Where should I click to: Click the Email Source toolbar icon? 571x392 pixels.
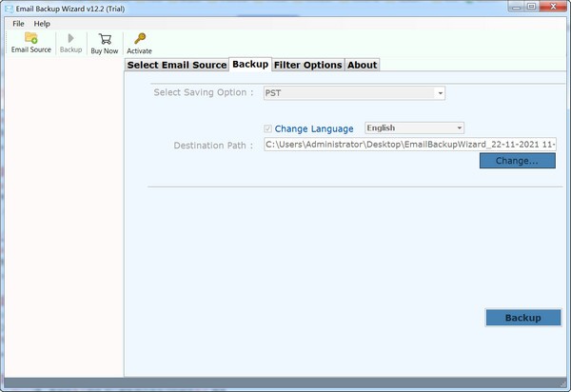point(30,38)
